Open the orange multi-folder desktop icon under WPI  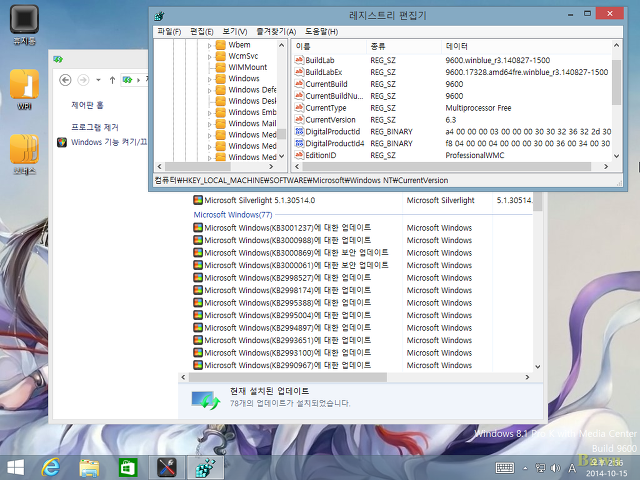point(24,155)
